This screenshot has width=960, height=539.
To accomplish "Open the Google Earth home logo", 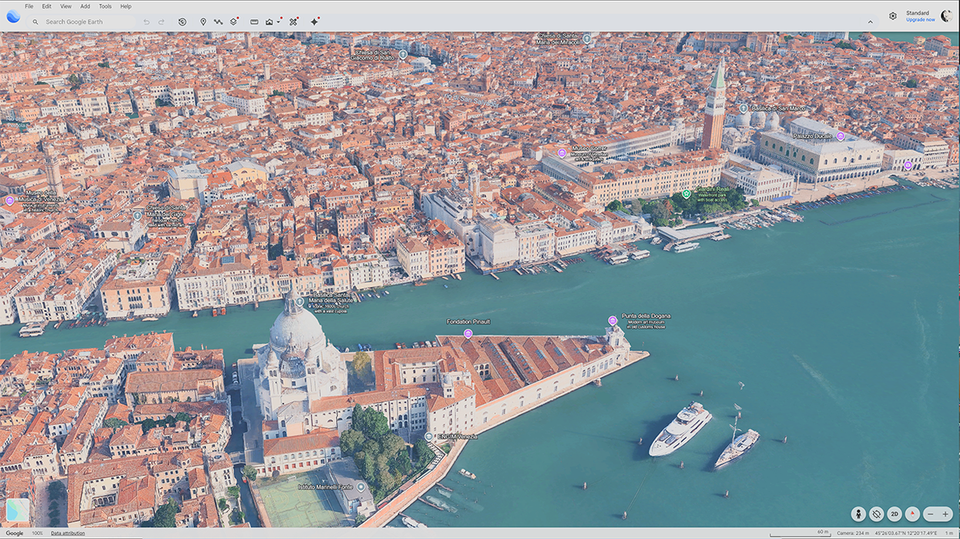I will click(x=13, y=16).
